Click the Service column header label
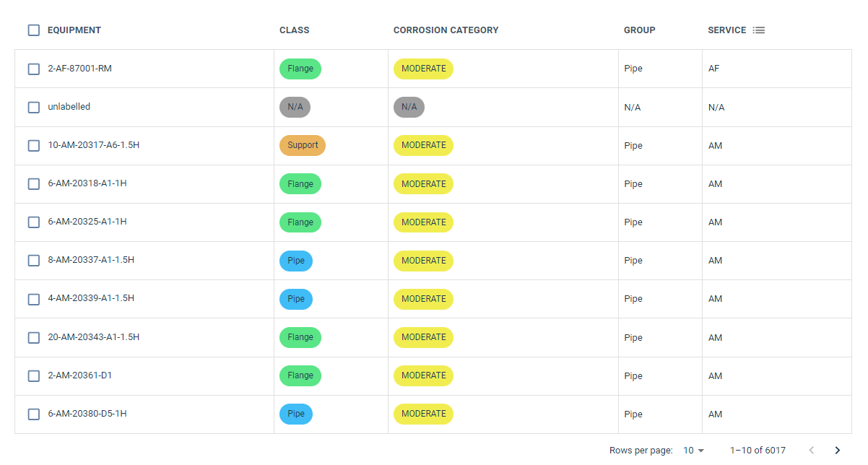The image size is (868, 465). click(x=727, y=30)
